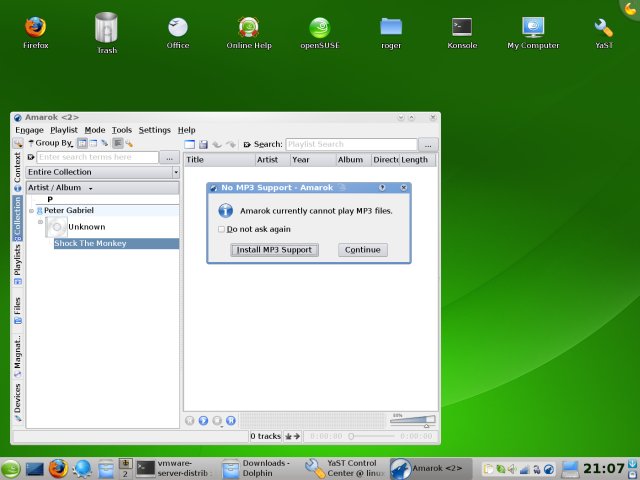The width and height of the screenshot is (640, 480).
Task: Click the Continue button
Action: click(362, 250)
